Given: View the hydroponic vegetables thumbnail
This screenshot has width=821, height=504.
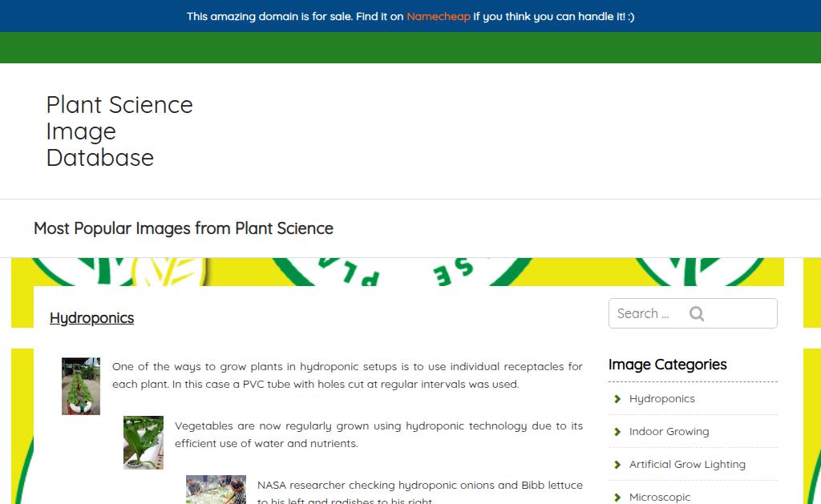Looking at the screenshot, I should (x=144, y=442).
